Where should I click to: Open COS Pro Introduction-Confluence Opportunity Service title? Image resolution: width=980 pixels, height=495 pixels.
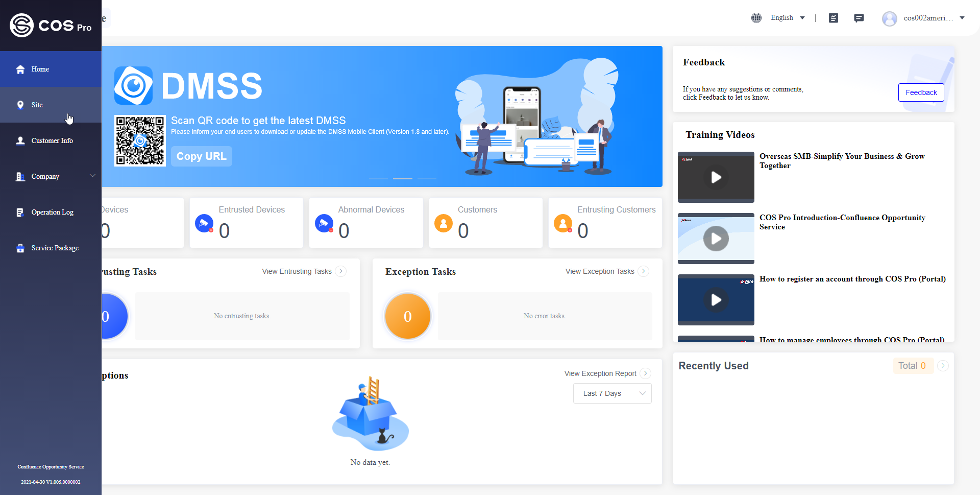click(843, 222)
